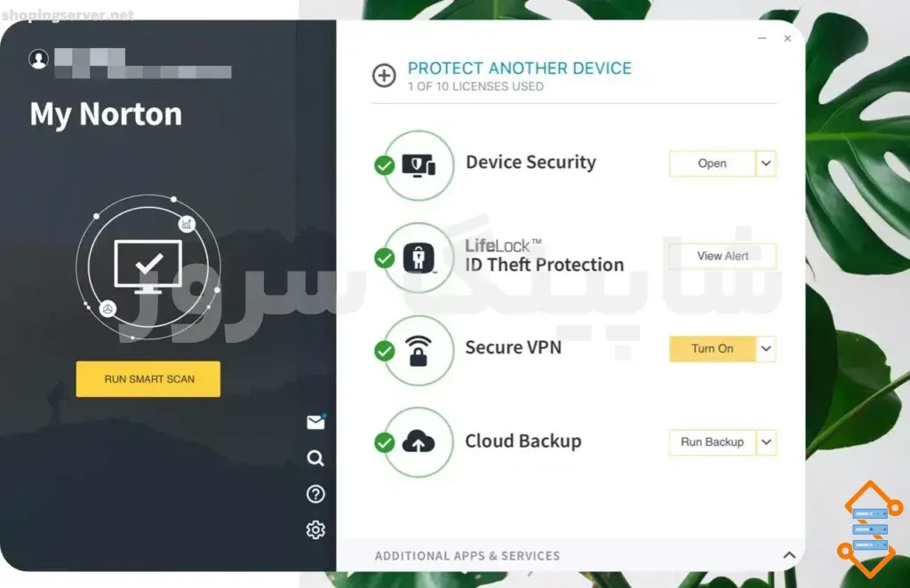This screenshot has width=910, height=588.
Task: Click Run Smart Scan
Action: pos(148,378)
